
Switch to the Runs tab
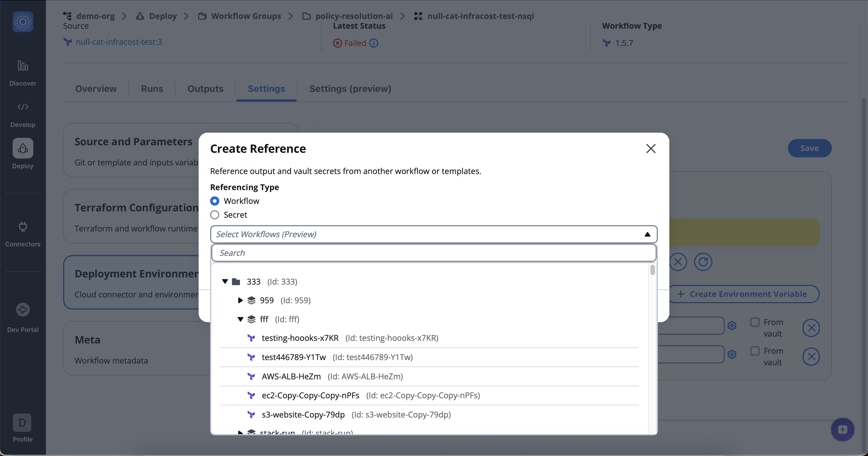pos(152,89)
